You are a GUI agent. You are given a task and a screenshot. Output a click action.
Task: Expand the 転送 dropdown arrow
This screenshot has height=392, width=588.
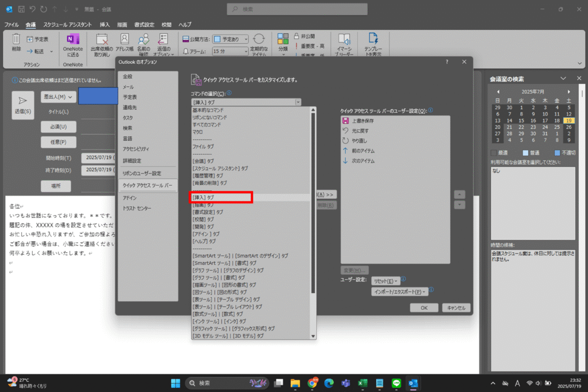51,51
